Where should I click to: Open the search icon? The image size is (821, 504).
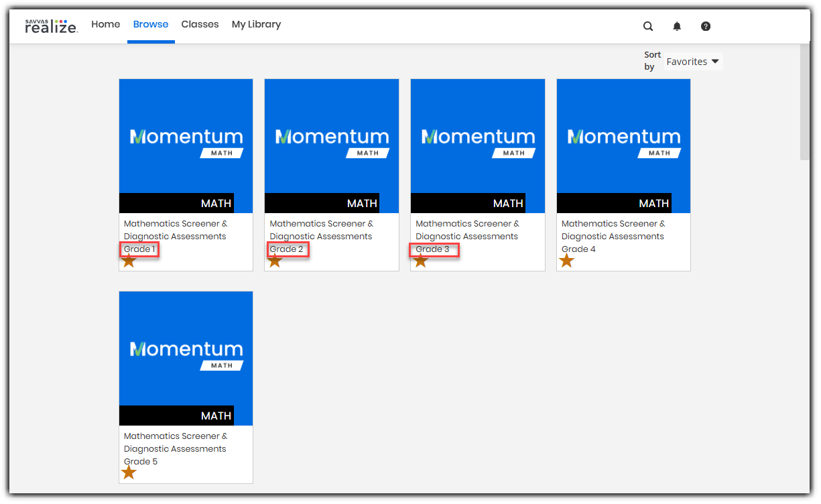point(647,25)
